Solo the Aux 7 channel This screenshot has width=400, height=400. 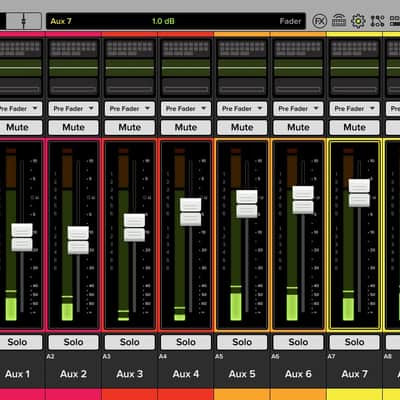click(x=354, y=342)
